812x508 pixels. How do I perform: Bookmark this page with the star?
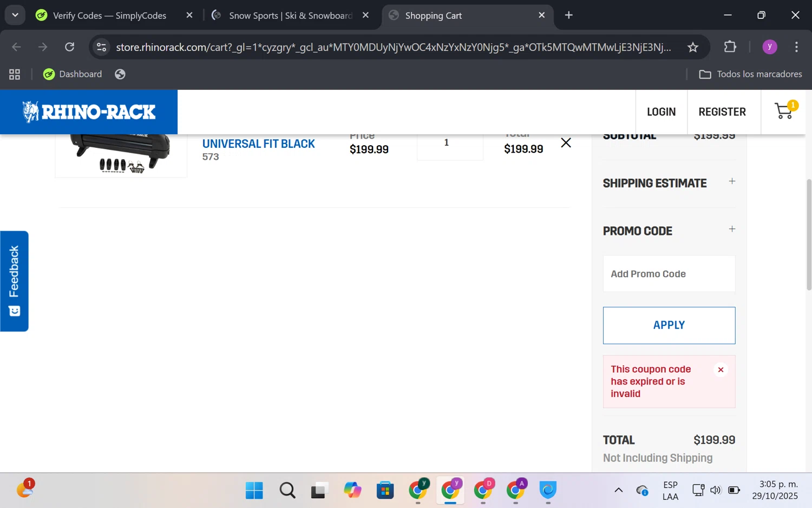point(693,47)
